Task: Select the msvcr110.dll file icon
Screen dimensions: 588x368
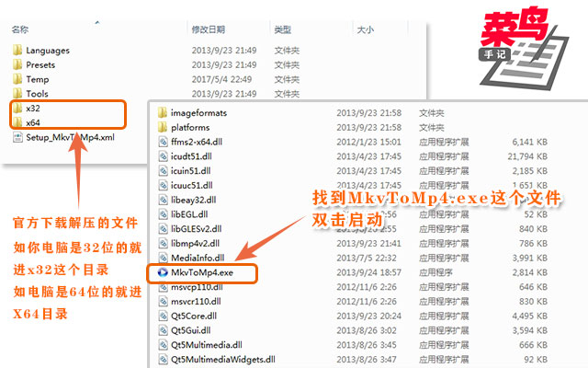Action: tap(163, 302)
